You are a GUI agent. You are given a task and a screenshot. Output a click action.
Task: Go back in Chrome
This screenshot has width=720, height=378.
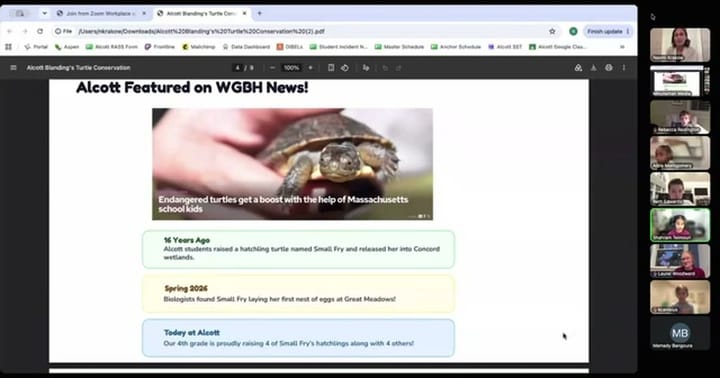tap(10, 31)
